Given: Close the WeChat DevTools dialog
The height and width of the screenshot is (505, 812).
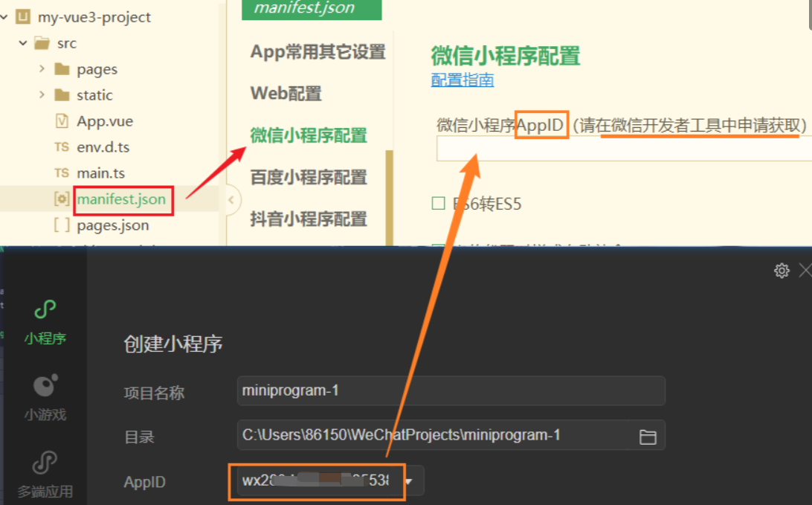Looking at the screenshot, I should tap(806, 271).
